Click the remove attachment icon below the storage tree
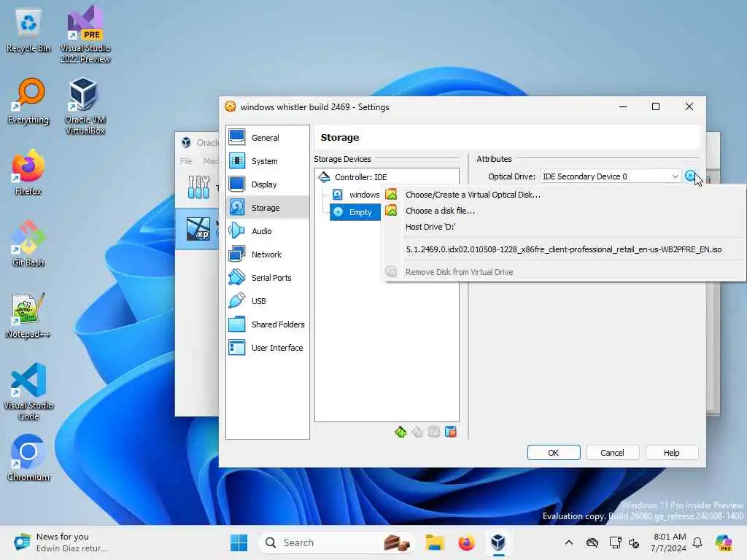Viewport: 747px width, 560px height. 451,432
